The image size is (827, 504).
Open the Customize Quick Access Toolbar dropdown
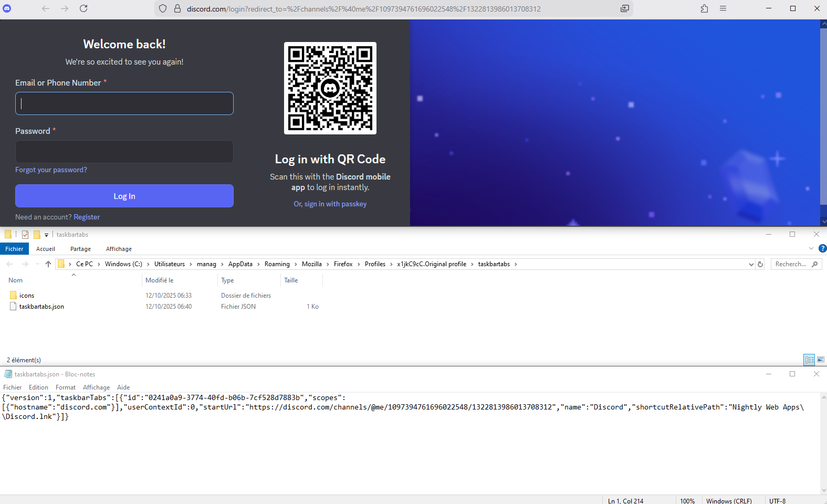46,235
